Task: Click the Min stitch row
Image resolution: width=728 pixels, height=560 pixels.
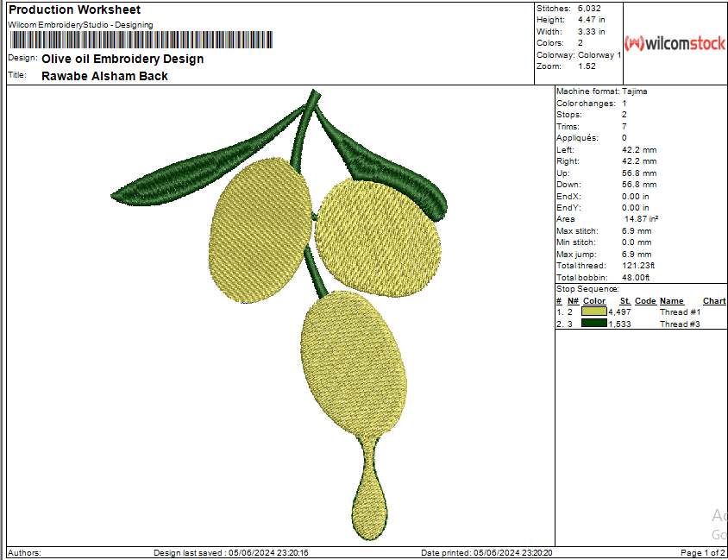Action: pos(604,242)
